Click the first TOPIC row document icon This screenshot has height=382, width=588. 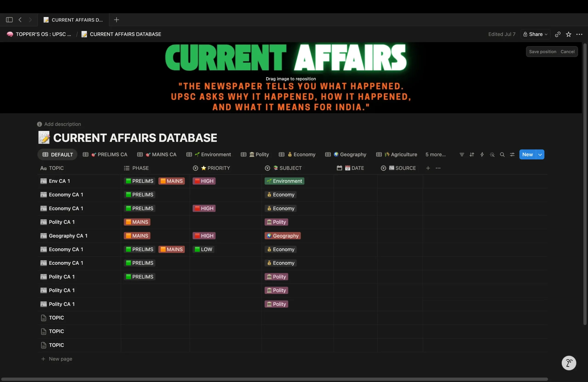[43, 318]
